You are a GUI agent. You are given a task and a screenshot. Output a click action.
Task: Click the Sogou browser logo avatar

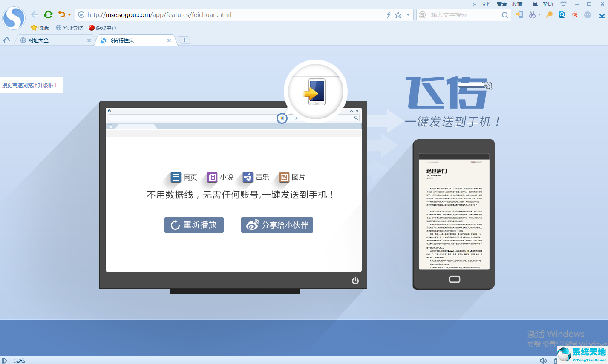[x=14, y=18]
